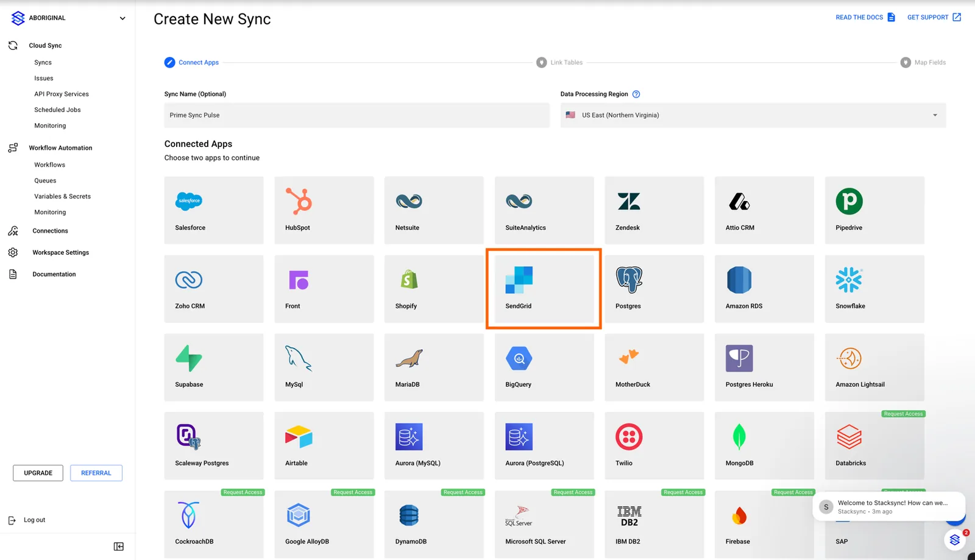
Task: Go to the Map Fields step
Action: tap(923, 62)
